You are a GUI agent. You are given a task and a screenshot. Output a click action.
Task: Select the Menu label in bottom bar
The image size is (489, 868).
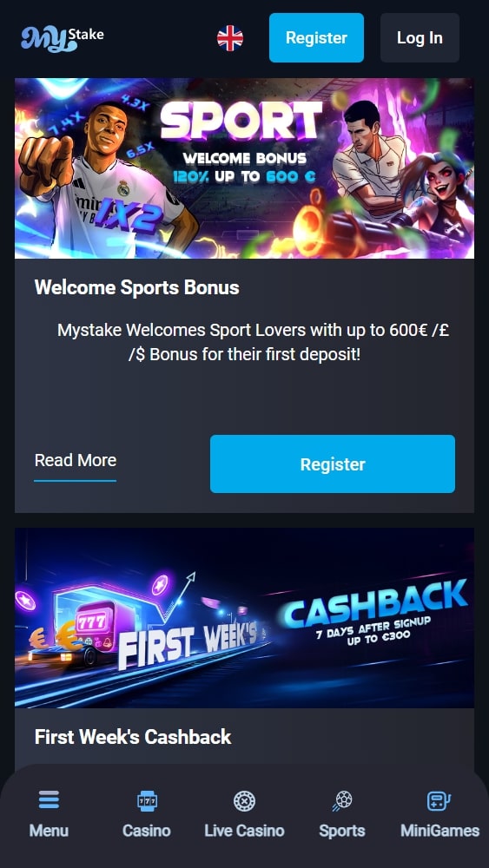(x=49, y=831)
